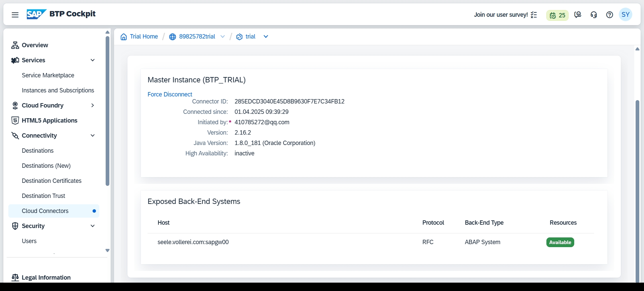Click the Trial Home house icon
Screen dimensions: 644x291
(x=124, y=37)
